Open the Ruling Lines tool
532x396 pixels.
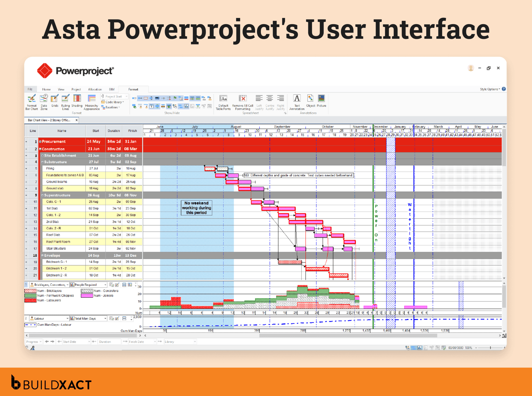(65, 102)
